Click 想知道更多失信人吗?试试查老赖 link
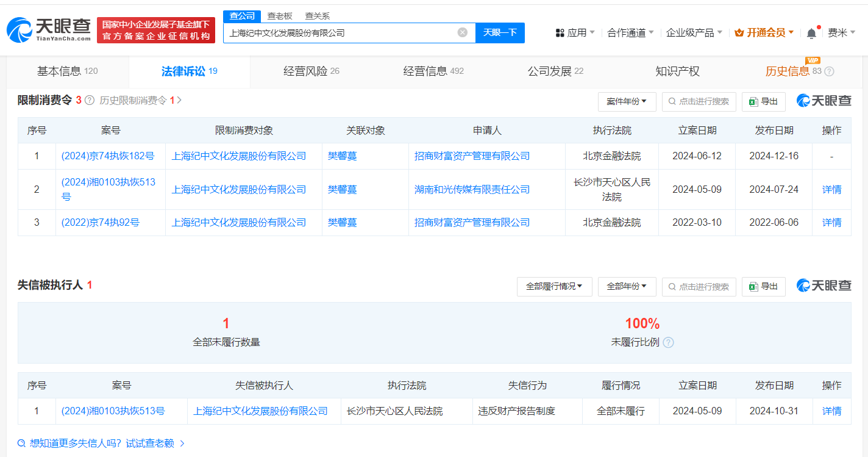 [x=101, y=444]
